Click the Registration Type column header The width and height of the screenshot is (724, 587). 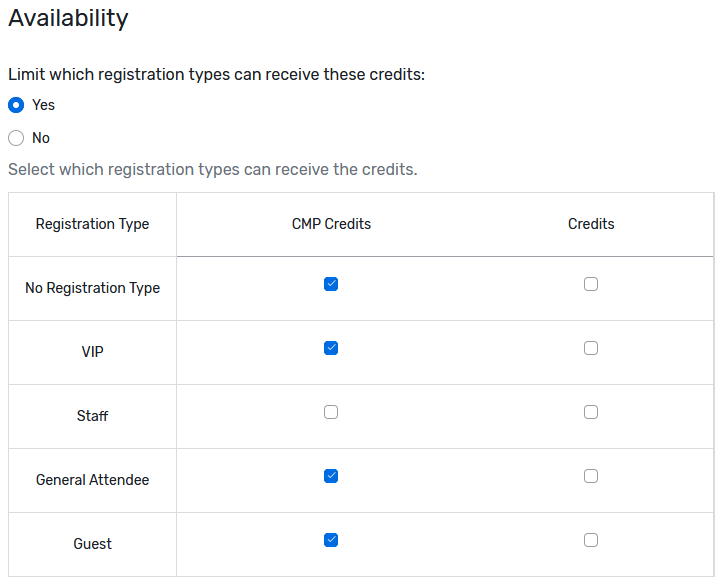click(92, 224)
